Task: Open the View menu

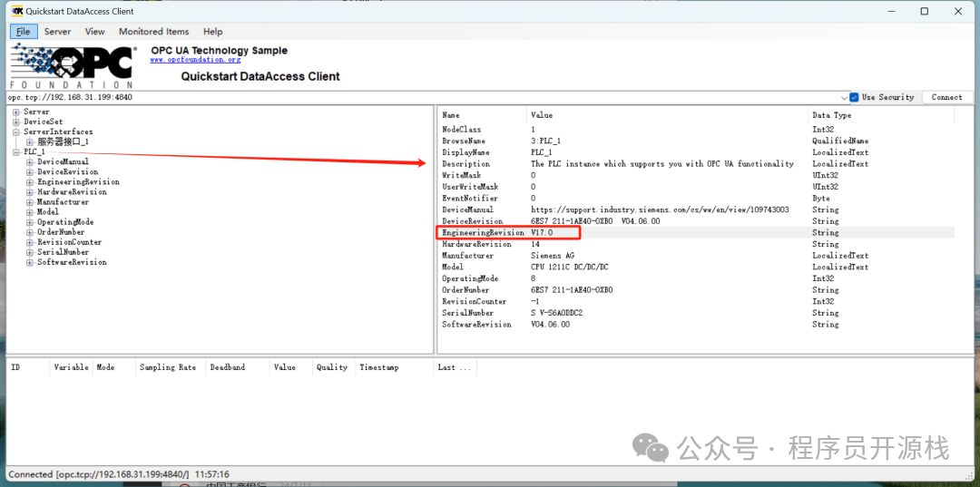Action: pyautogui.click(x=95, y=31)
